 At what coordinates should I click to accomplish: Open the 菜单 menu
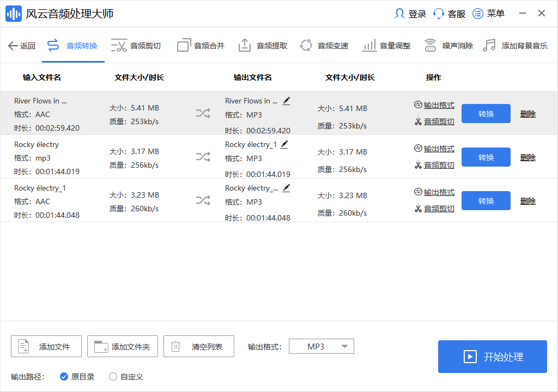click(x=488, y=14)
